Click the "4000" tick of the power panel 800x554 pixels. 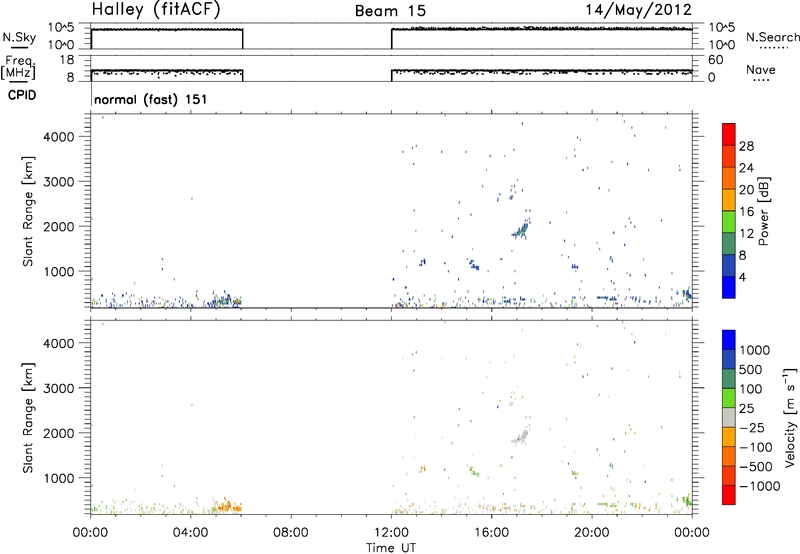click(59, 137)
